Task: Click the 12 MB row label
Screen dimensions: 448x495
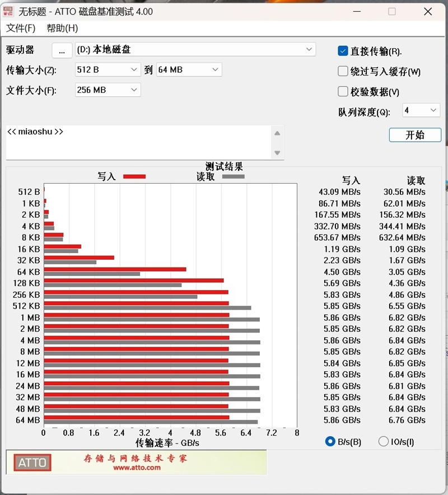Action: click(28, 363)
